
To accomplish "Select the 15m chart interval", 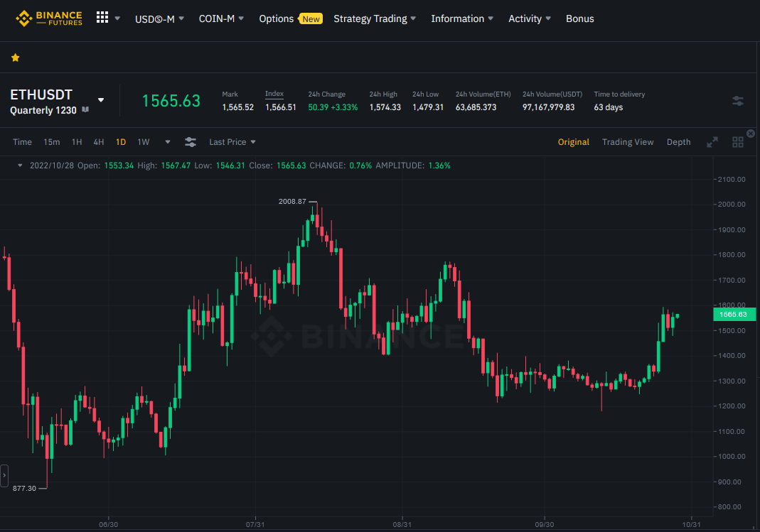I will tap(52, 142).
